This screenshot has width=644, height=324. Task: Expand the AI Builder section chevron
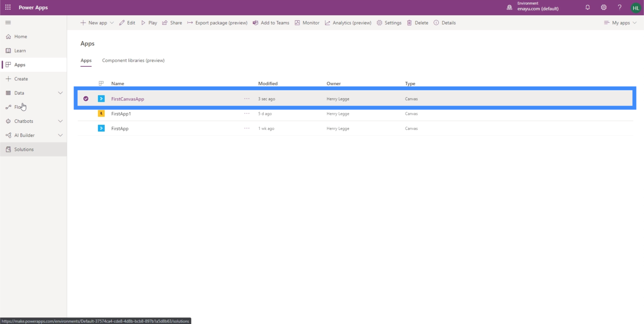60,135
